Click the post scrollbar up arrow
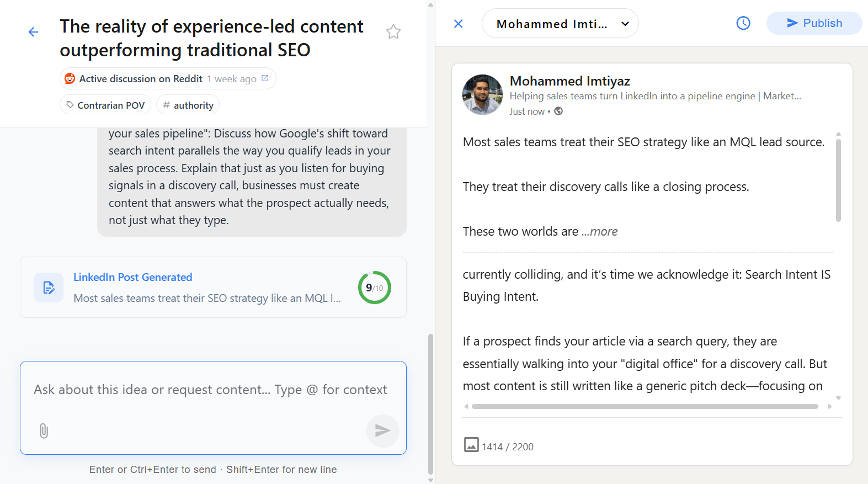The height and width of the screenshot is (484, 868). [838, 134]
